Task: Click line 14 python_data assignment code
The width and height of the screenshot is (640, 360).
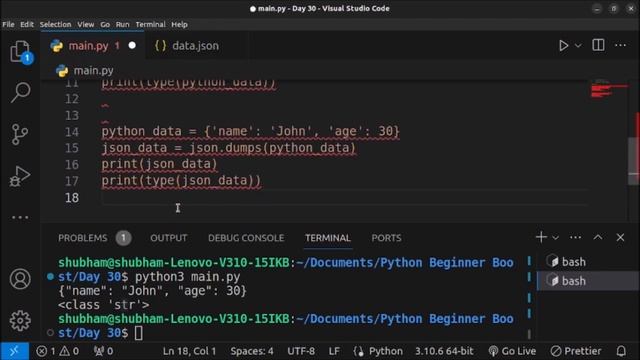Action: (x=250, y=131)
